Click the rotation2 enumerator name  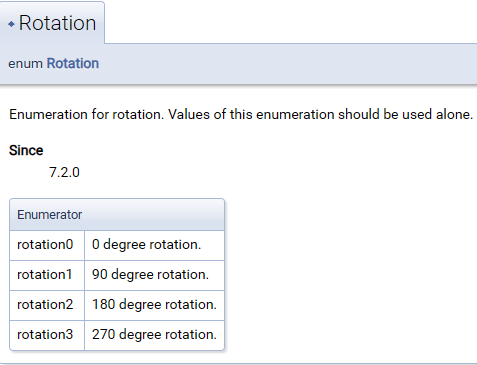45,305
